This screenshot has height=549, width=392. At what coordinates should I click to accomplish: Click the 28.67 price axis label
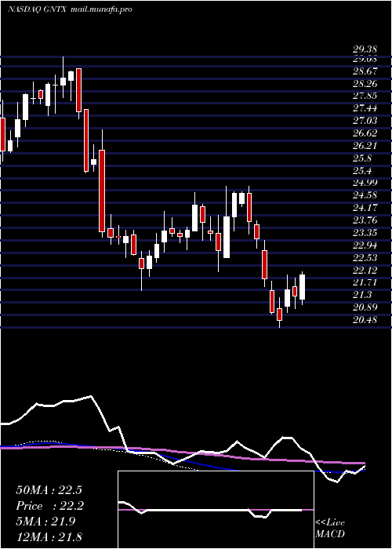(x=366, y=71)
